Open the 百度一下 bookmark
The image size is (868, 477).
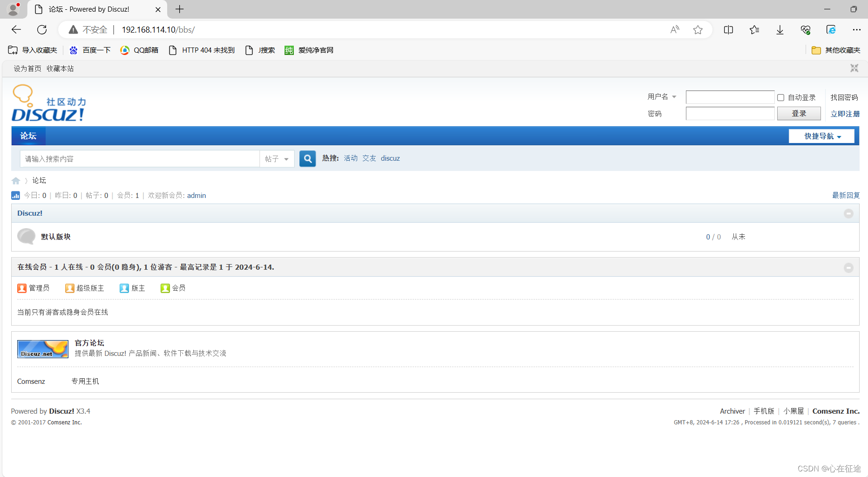(x=90, y=50)
